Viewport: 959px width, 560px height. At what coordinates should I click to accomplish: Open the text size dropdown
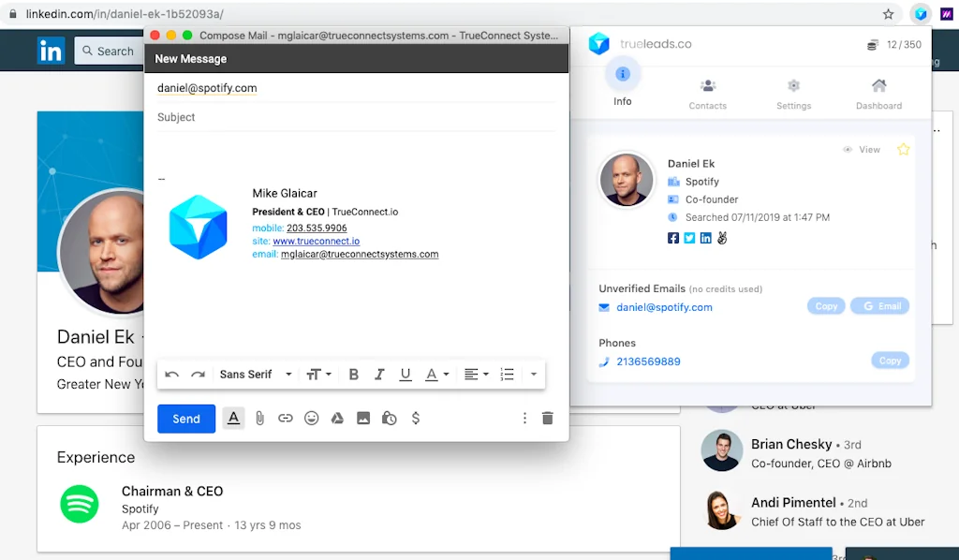318,374
